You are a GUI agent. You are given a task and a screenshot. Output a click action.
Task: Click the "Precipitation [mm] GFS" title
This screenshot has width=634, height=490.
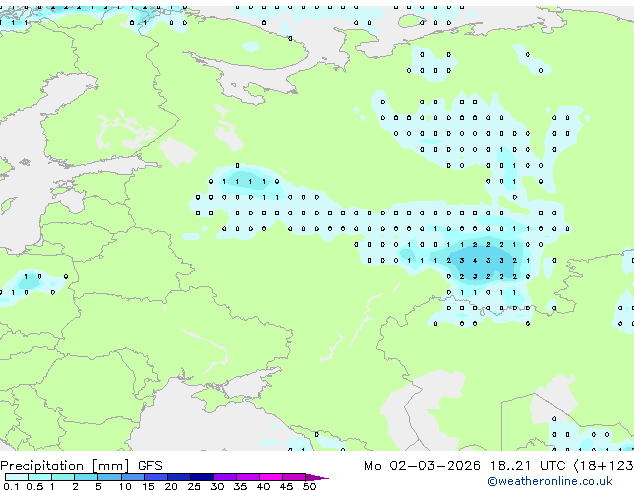[x=81, y=466]
